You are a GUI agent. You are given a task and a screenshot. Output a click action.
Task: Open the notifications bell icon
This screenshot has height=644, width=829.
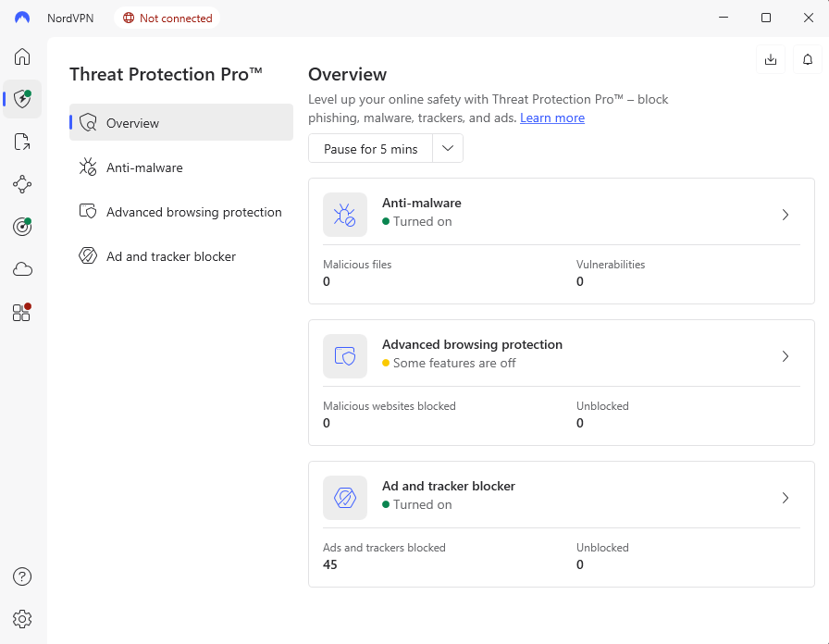[808, 59]
